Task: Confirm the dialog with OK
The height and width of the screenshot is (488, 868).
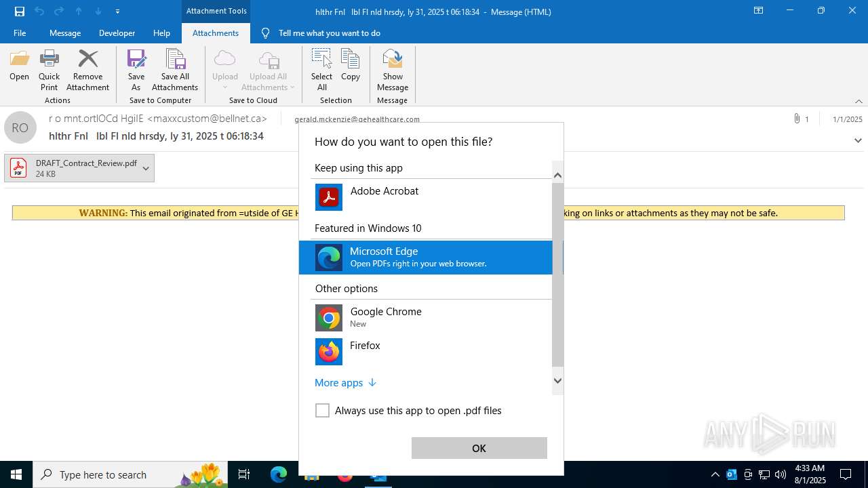Action: coord(479,448)
